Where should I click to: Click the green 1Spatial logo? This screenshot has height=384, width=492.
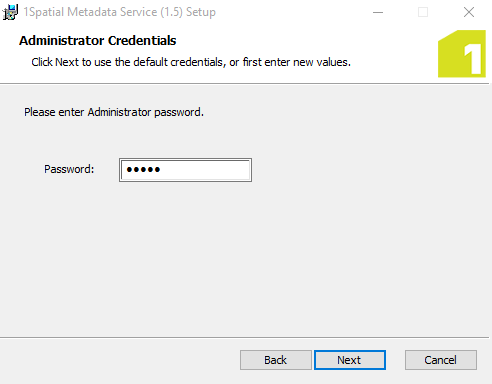pyautogui.click(x=462, y=54)
